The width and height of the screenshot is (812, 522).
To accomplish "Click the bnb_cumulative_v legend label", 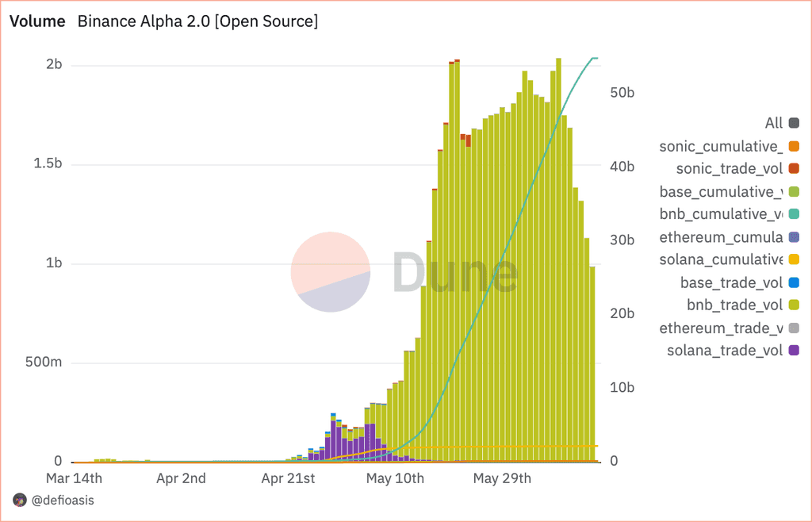I will pos(721,214).
